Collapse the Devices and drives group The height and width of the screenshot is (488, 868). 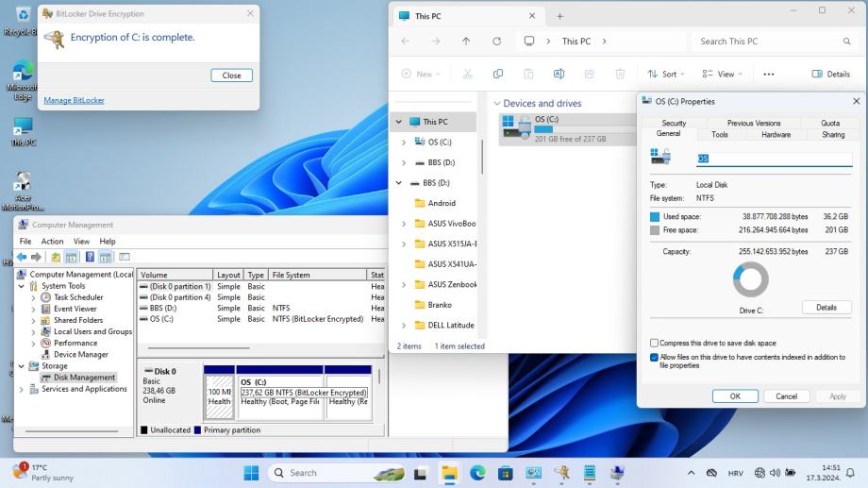pyautogui.click(x=496, y=104)
